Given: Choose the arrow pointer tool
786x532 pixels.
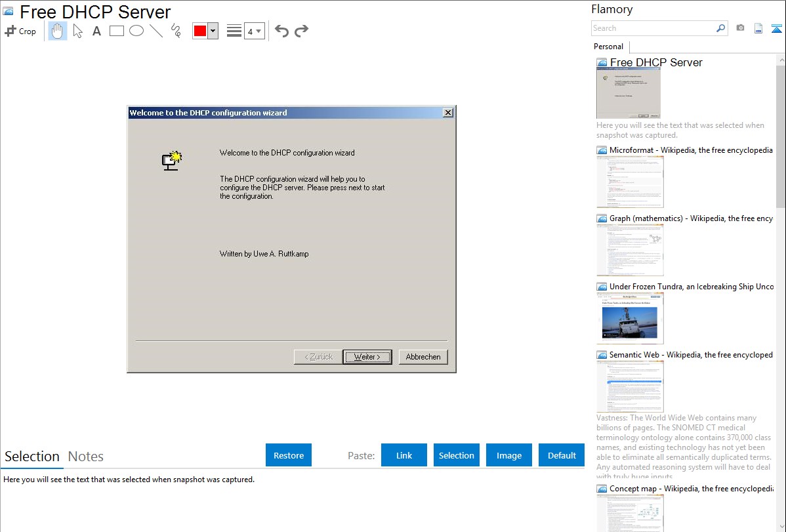Looking at the screenshot, I should point(77,31).
